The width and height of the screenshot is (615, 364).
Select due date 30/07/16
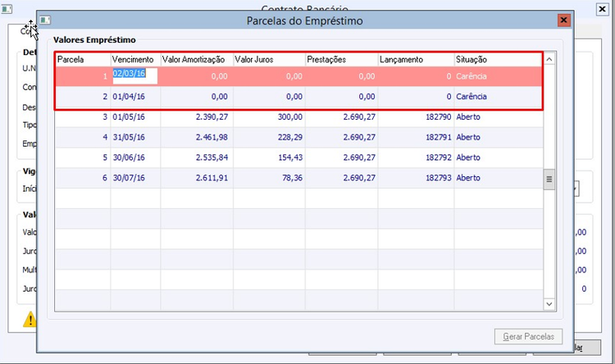(129, 178)
